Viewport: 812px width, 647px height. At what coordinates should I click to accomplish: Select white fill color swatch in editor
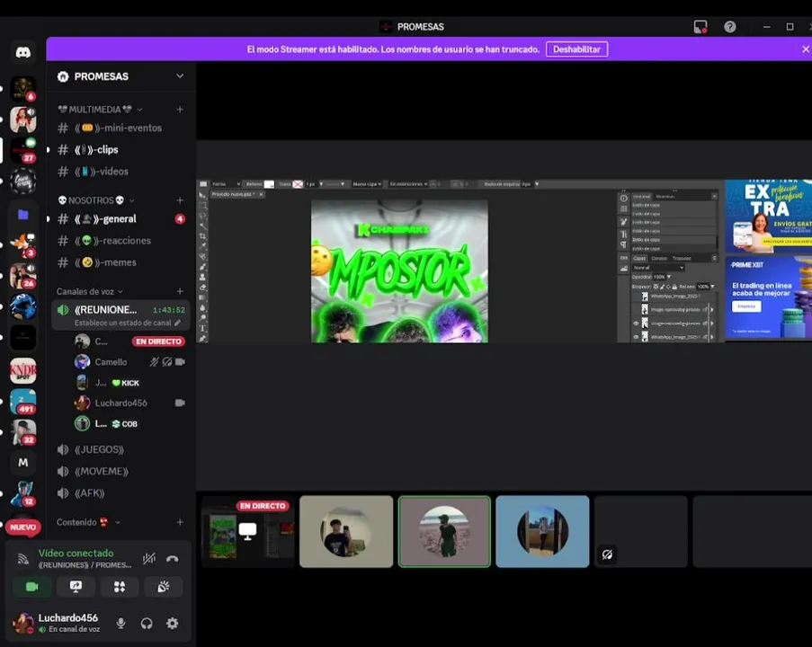pyautogui.click(x=269, y=184)
